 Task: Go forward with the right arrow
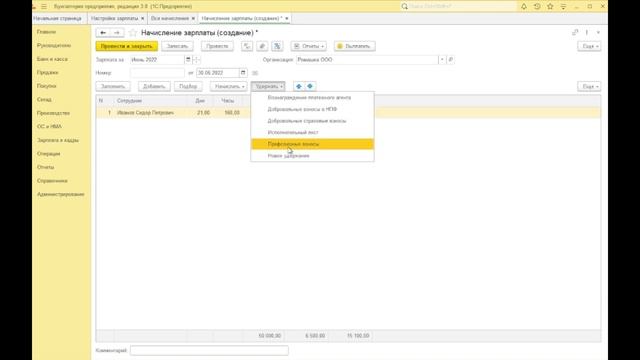(117, 33)
